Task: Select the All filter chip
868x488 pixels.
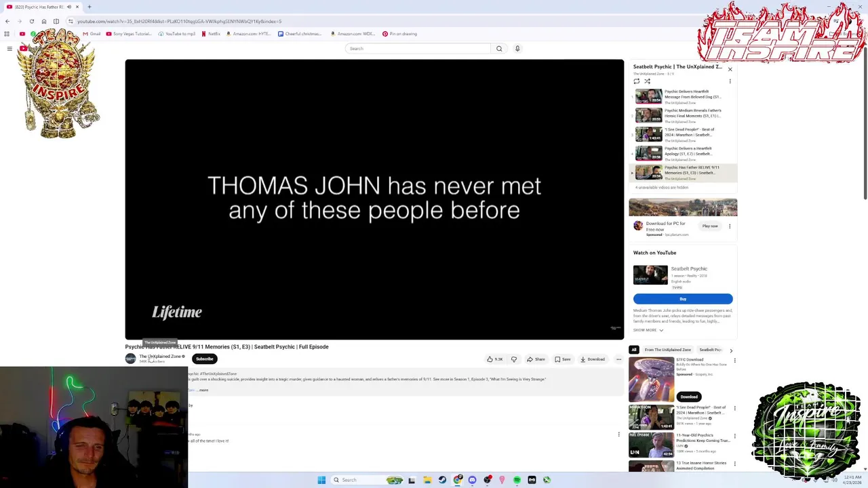Action: (x=634, y=350)
